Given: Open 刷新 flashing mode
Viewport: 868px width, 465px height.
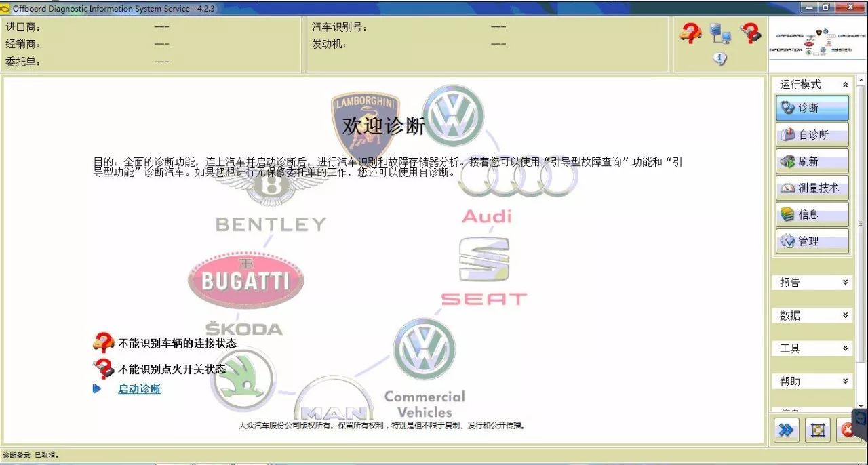Looking at the screenshot, I should [x=812, y=161].
